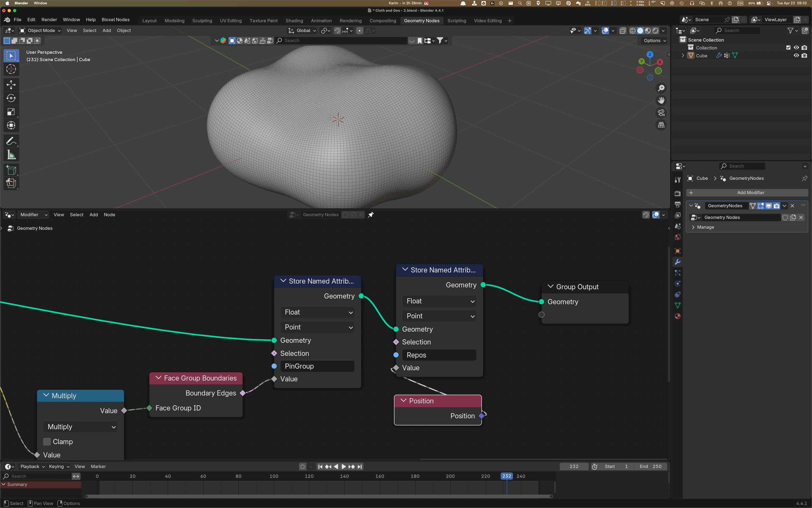Screen dimensions: 812x508
Task: Select the Add Cube tool
Action: (11, 170)
